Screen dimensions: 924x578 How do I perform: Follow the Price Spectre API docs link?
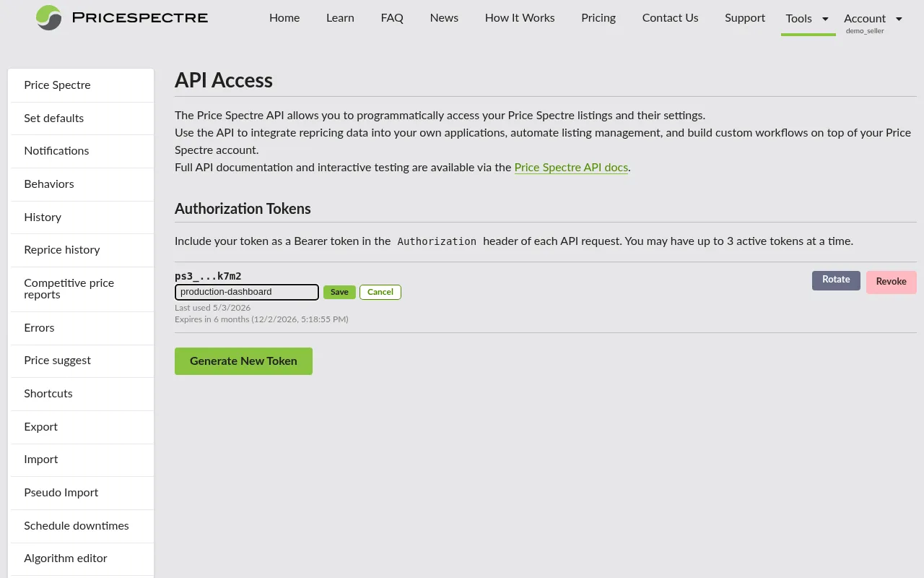click(x=571, y=168)
